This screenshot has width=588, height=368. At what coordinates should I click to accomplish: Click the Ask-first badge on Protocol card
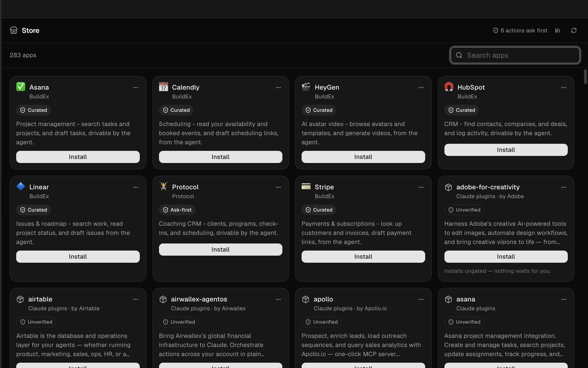click(177, 210)
